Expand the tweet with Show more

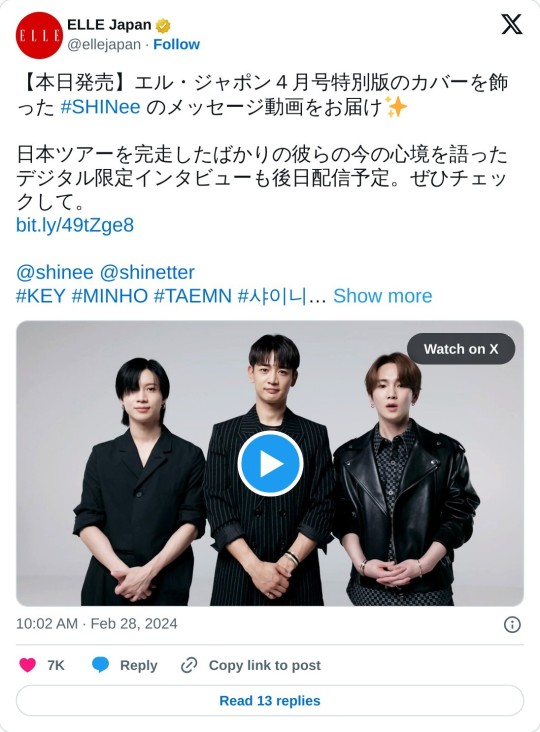click(x=383, y=296)
